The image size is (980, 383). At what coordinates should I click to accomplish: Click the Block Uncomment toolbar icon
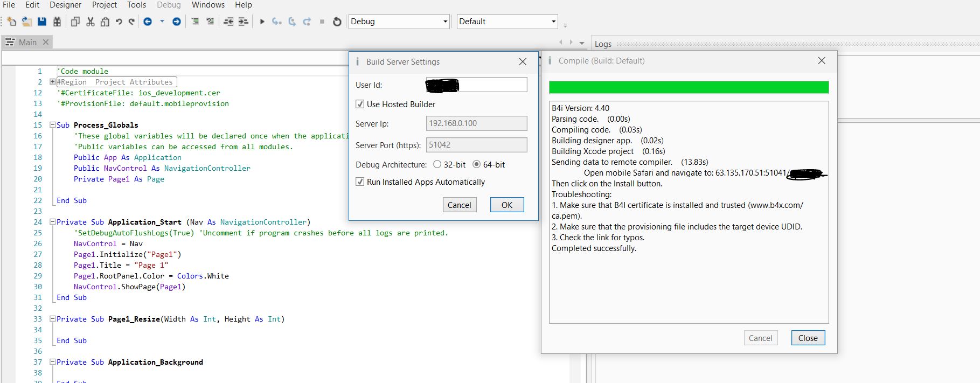tap(210, 22)
